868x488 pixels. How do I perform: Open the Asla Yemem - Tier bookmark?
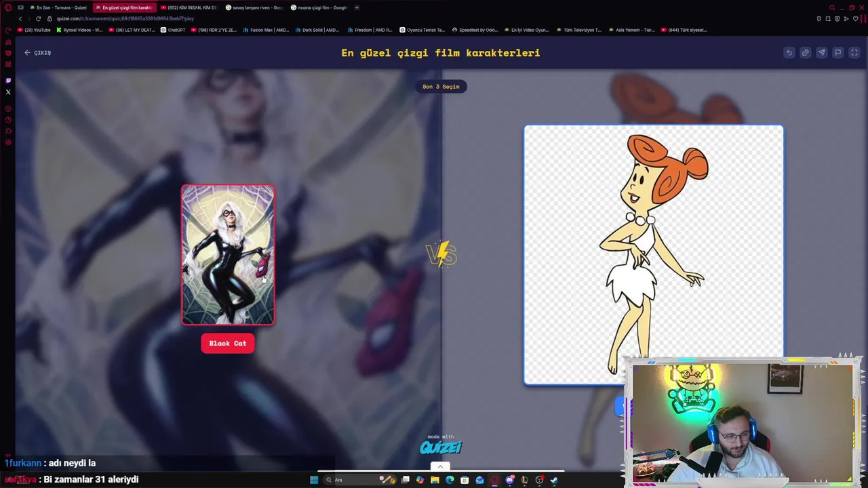coord(631,30)
